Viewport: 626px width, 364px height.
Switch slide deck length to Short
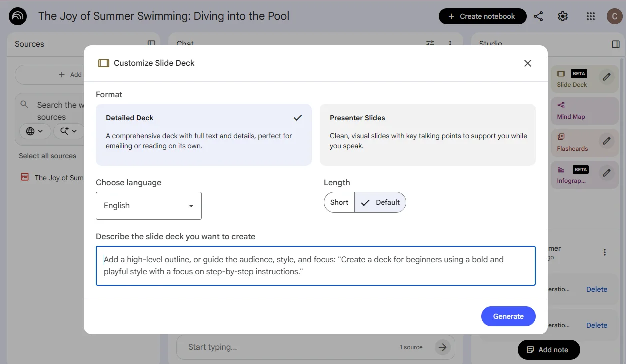(x=339, y=202)
